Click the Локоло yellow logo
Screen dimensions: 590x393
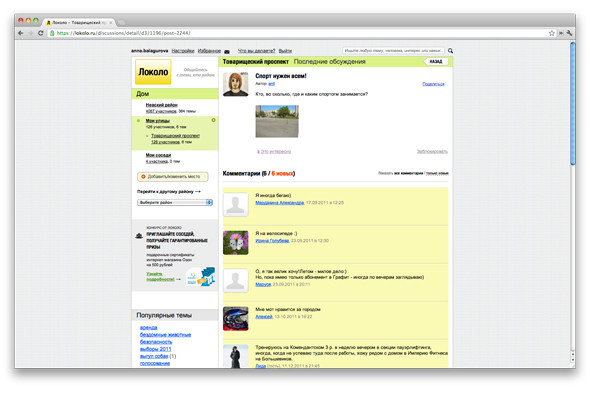pos(153,72)
